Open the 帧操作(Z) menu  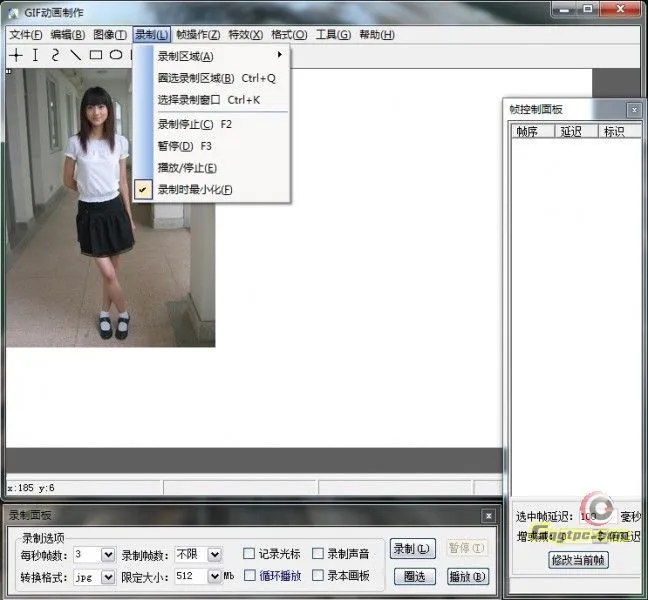[x=198, y=35]
